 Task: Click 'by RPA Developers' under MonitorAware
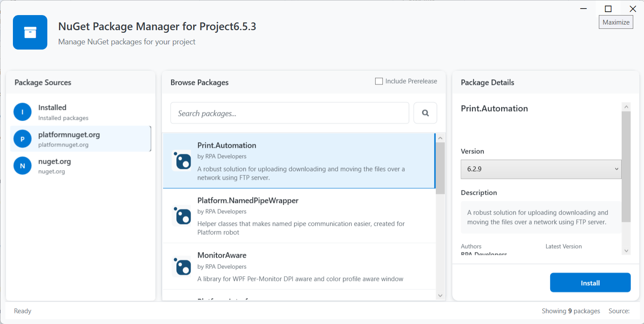pyautogui.click(x=222, y=267)
